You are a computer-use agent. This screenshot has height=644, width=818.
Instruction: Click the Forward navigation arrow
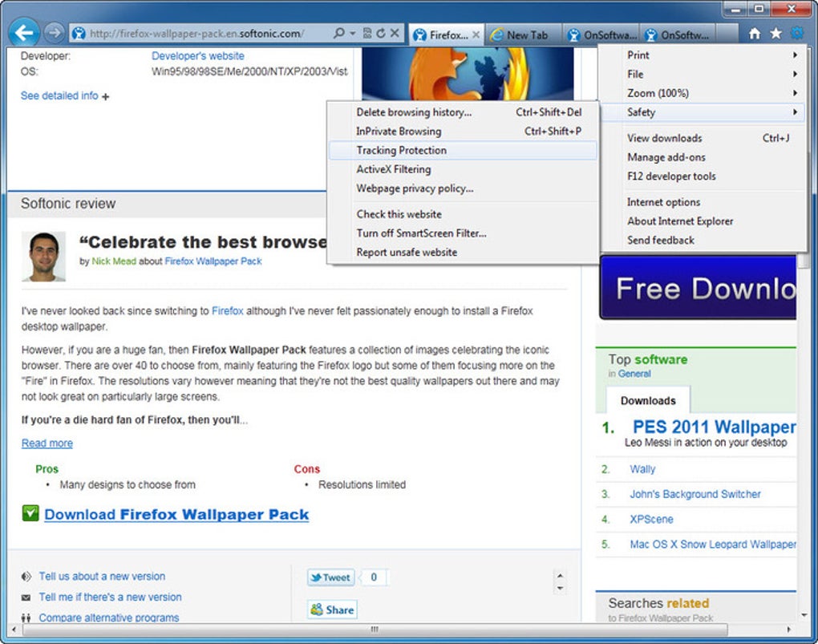53,34
